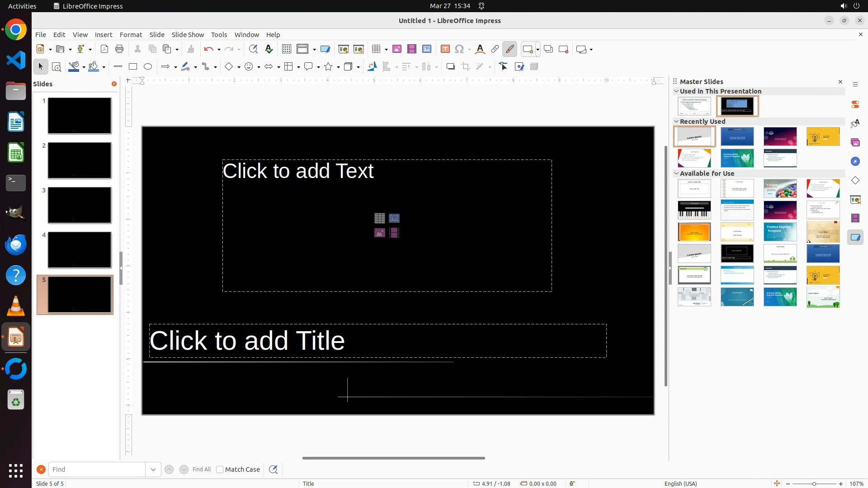Select the Ellipse drawing tool
This screenshot has height=488, width=868.
pyautogui.click(x=148, y=67)
